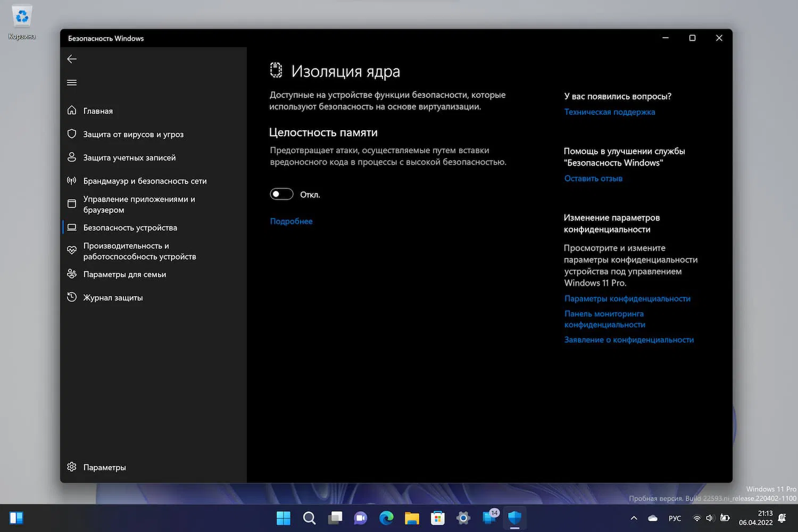Image resolution: width=798 pixels, height=532 pixels.
Task: Open Widgets panel on taskbar
Action: pyautogui.click(x=16, y=518)
